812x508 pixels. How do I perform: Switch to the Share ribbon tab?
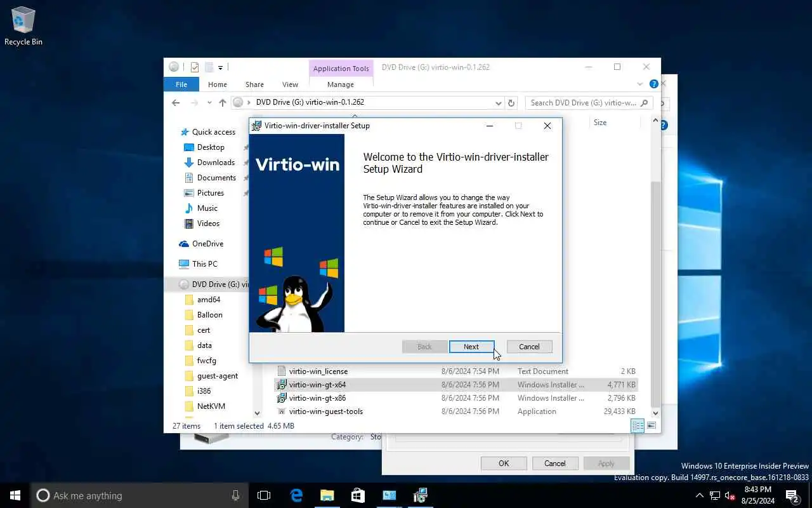pos(254,84)
